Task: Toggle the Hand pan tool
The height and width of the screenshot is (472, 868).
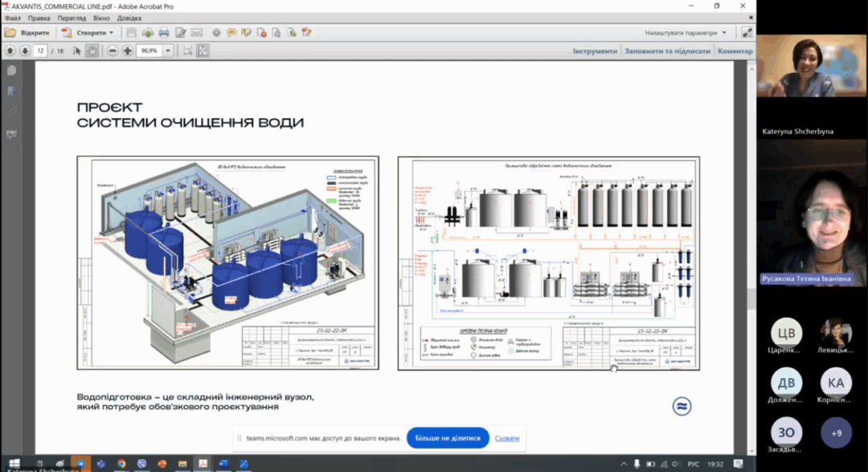Action: coord(92,51)
